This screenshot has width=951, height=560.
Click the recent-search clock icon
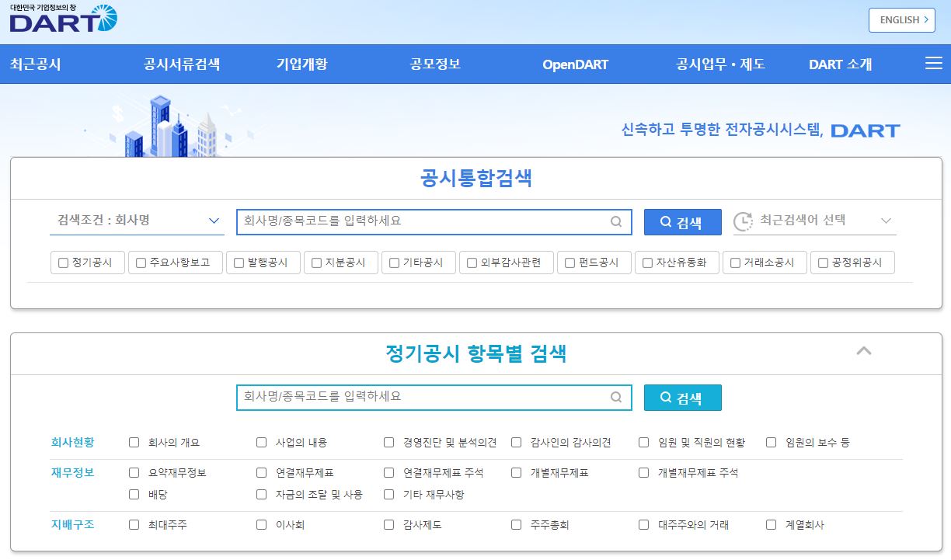(744, 222)
